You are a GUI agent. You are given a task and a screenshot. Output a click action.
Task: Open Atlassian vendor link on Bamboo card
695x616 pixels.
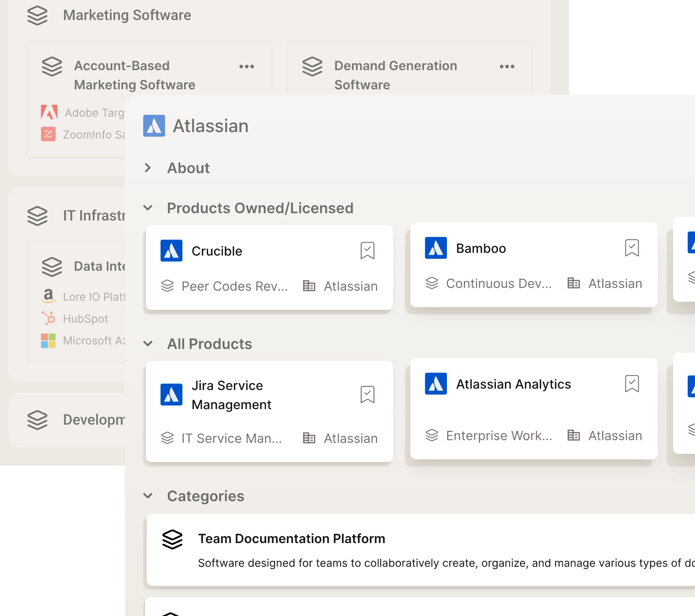tap(615, 284)
